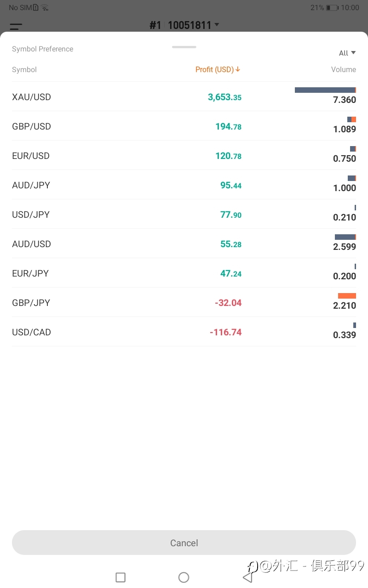Screen dimensions: 368x588
Task: Click the XAU/USD volume bar
Action: 325,90
